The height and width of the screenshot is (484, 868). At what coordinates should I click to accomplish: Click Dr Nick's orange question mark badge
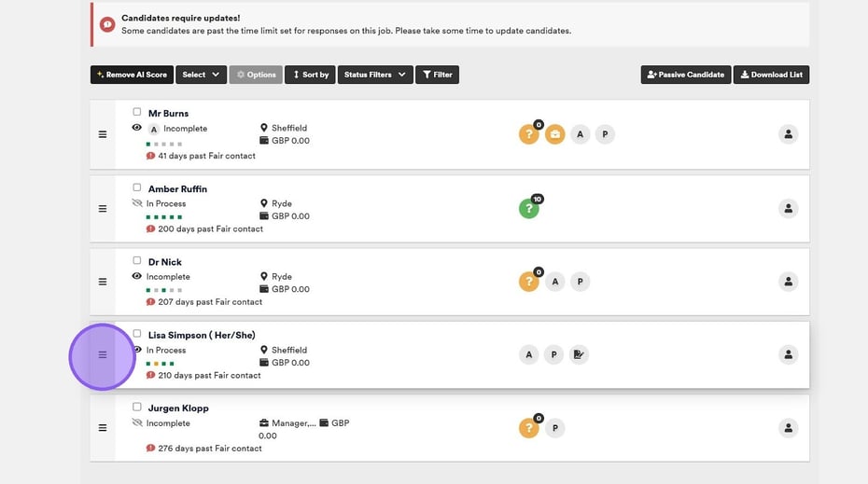pyautogui.click(x=529, y=282)
